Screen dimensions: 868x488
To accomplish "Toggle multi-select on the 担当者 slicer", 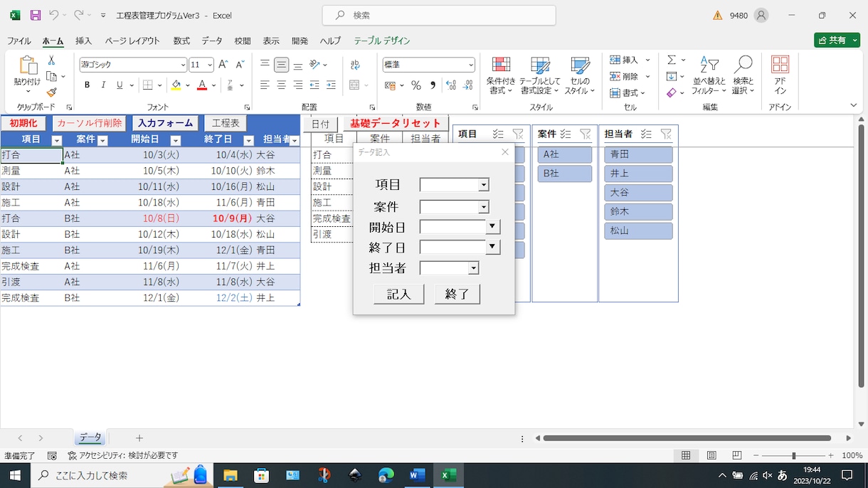I will click(646, 134).
